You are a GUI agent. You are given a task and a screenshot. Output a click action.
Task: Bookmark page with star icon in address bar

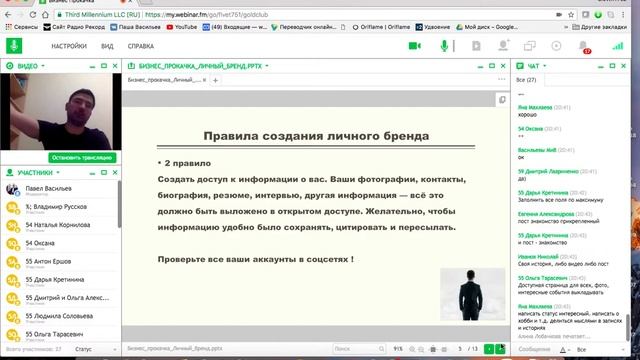pyautogui.click(x=571, y=15)
